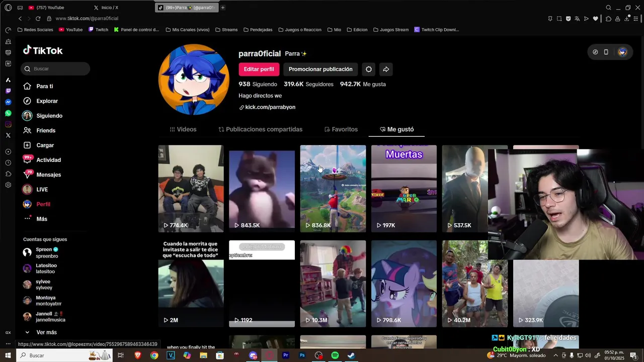The image size is (644, 362).
Task: Click 319.6K Seguidores count
Action: pyautogui.click(x=308, y=84)
